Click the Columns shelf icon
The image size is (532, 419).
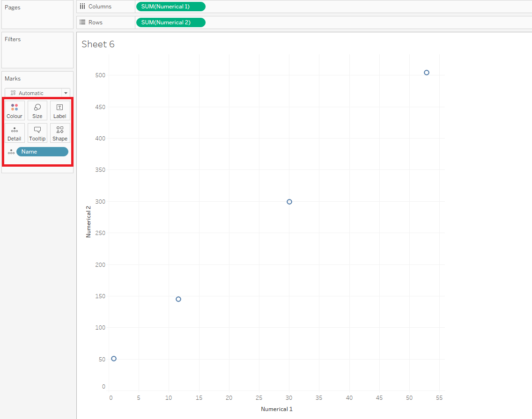click(x=82, y=7)
